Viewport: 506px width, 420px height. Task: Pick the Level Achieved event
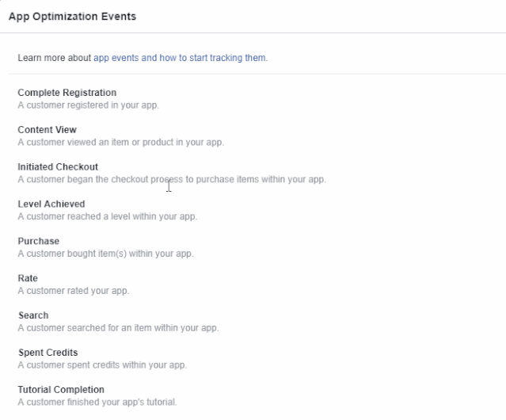click(51, 204)
